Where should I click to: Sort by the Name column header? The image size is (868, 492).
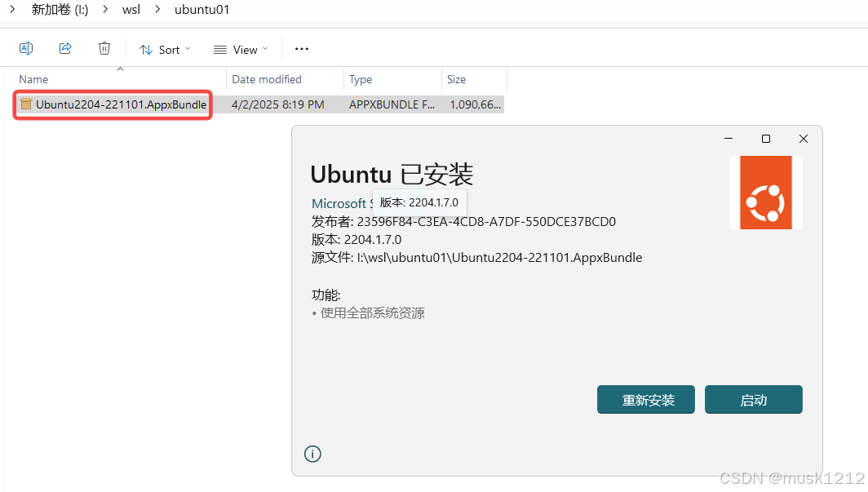33,79
